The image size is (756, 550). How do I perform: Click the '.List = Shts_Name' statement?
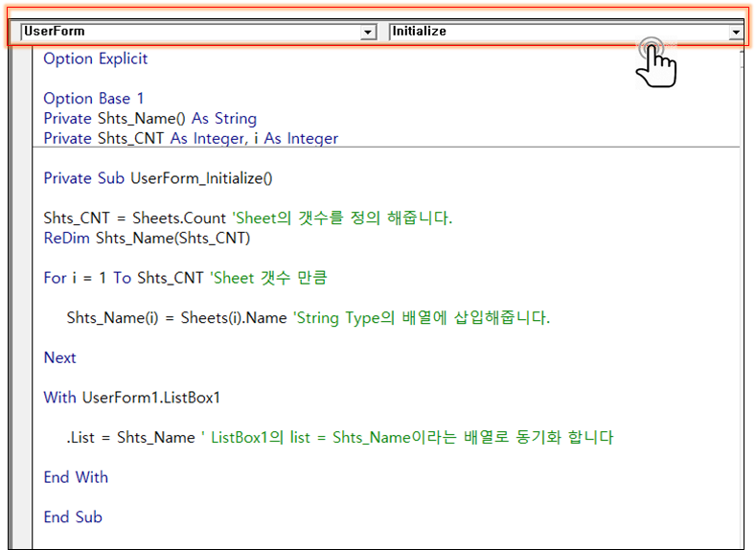tap(130, 438)
